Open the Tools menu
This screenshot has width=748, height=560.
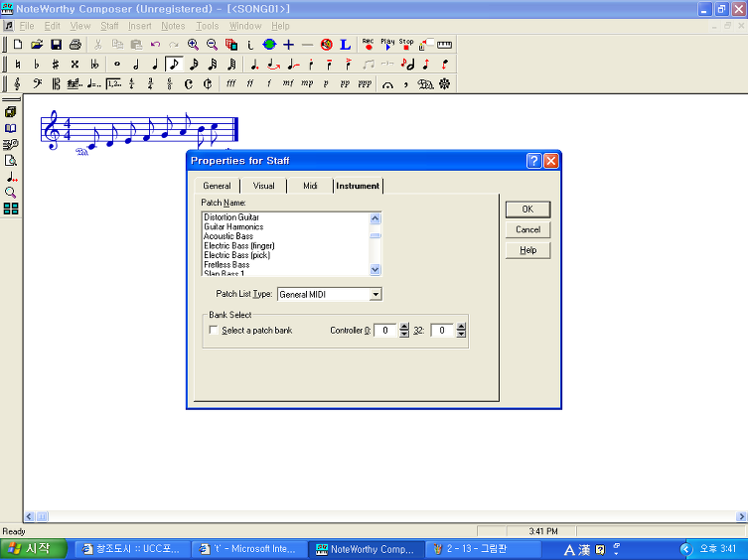pyautogui.click(x=207, y=26)
